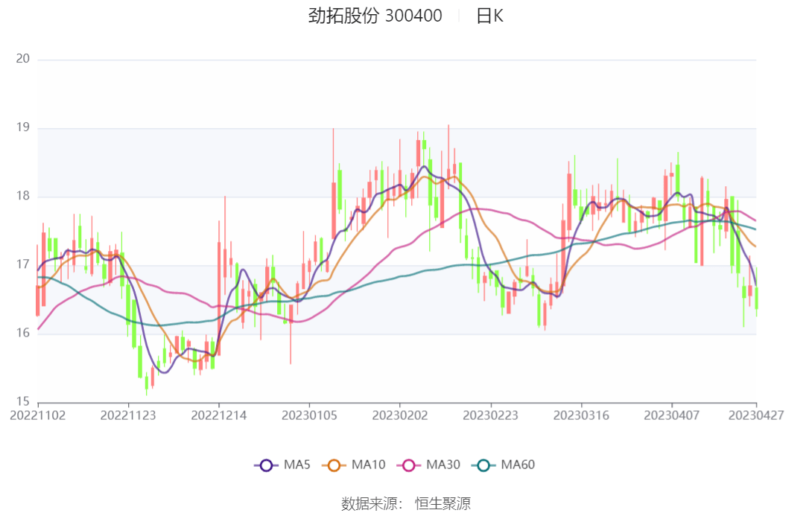Click the x-axis date label 20221214
The image size is (812, 513).
pyautogui.click(x=218, y=415)
